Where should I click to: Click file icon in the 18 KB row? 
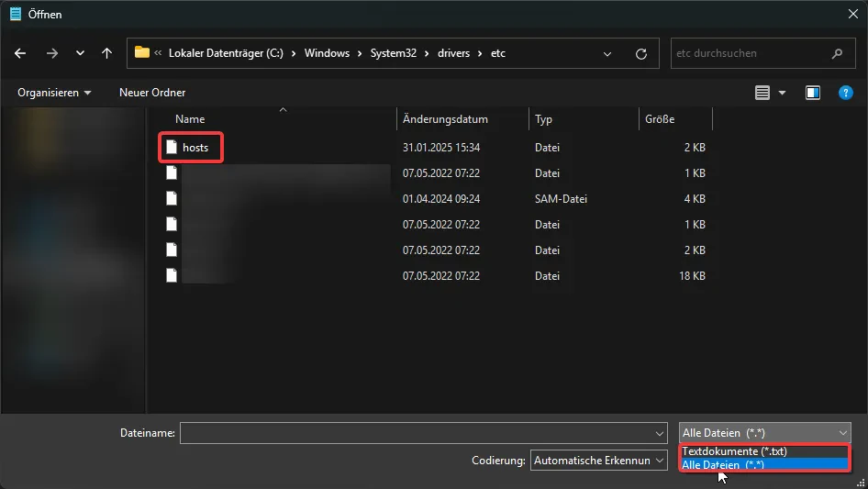172,275
